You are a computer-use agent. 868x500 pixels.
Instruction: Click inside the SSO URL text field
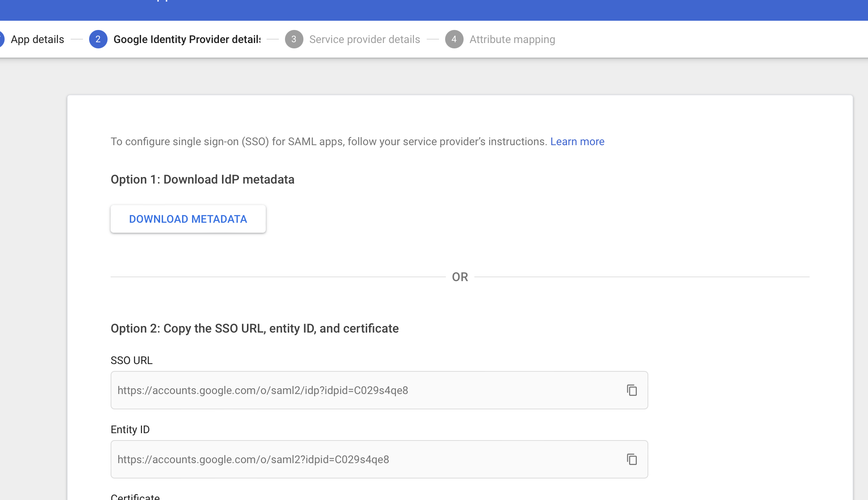tap(346, 390)
